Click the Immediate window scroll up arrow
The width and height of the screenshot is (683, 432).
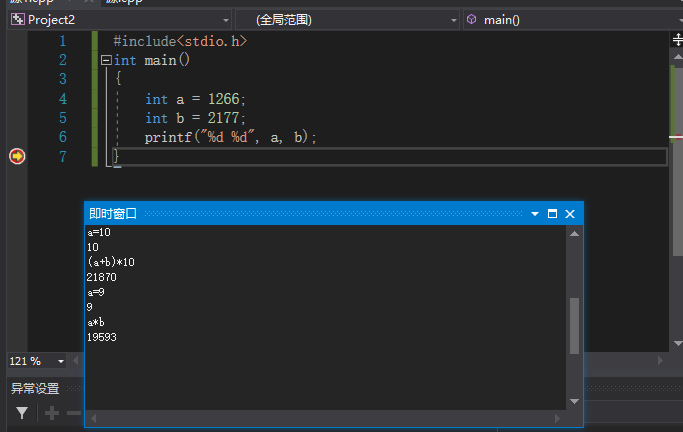[x=575, y=234]
